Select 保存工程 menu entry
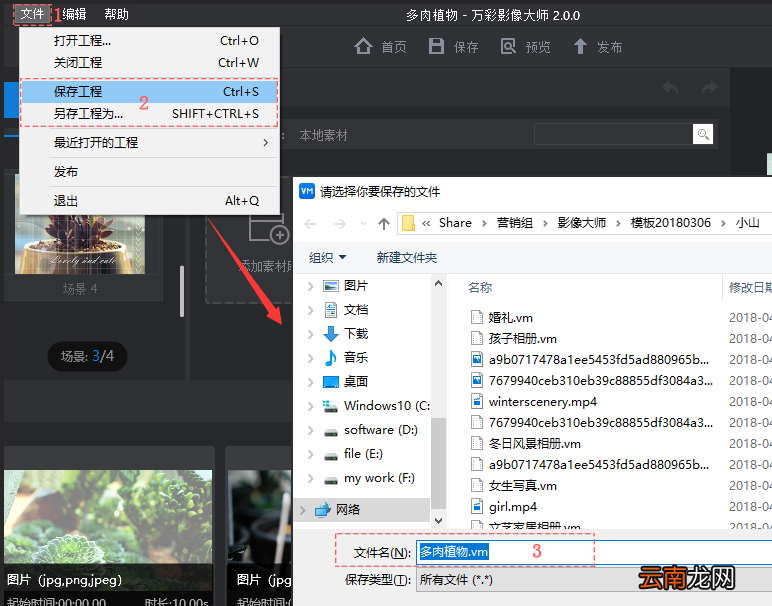Screen dimensions: 772x606 pyautogui.click(x=150, y=92)
